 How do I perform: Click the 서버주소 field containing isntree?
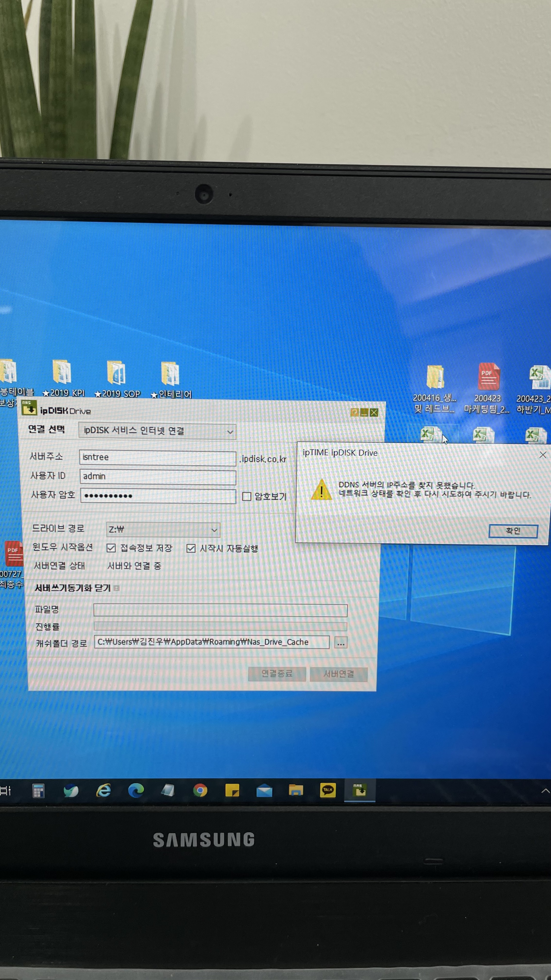pyautogui.click(x=157, y=458)
